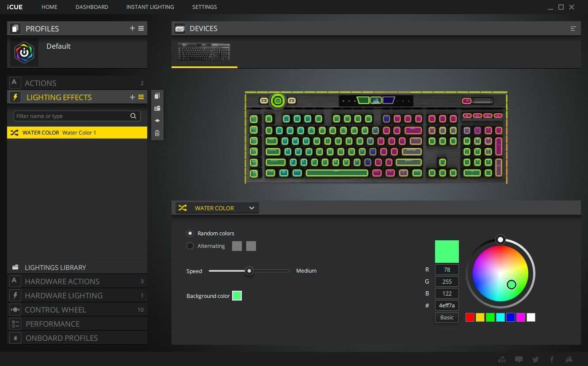
Task: Expand the Hardware Actions section
Action: 62,281
